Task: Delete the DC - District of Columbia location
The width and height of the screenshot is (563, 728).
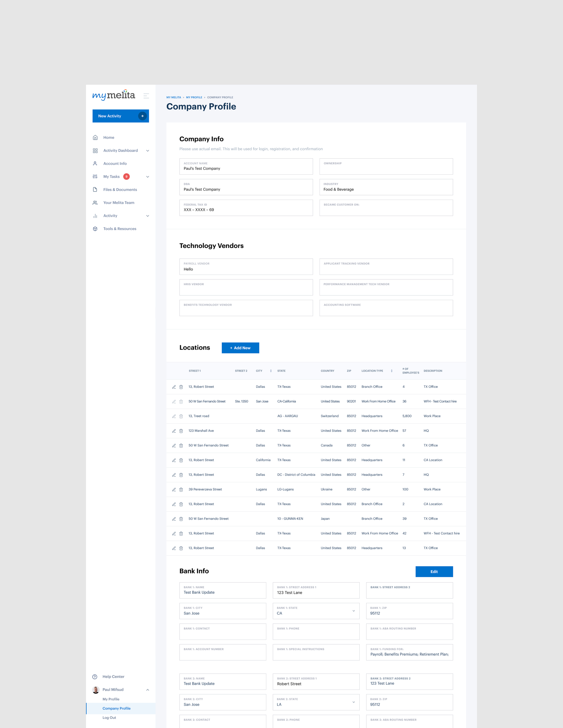Action: [x=181, y=475]
